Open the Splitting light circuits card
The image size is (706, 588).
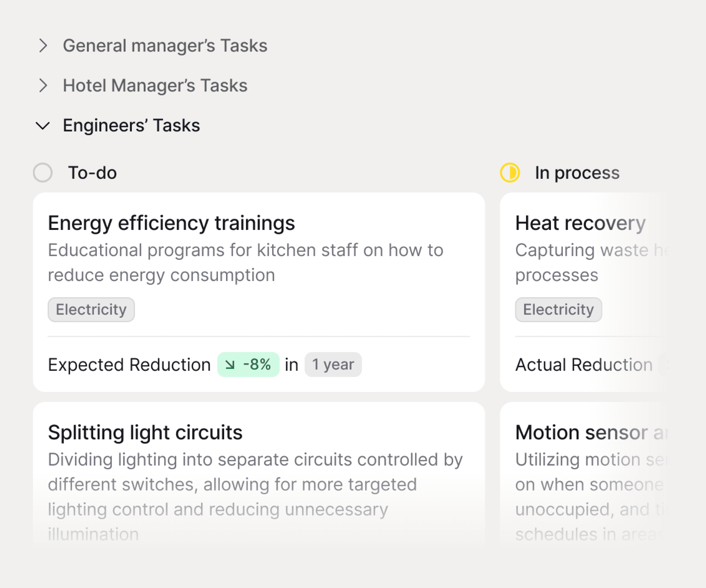point(145,432)
